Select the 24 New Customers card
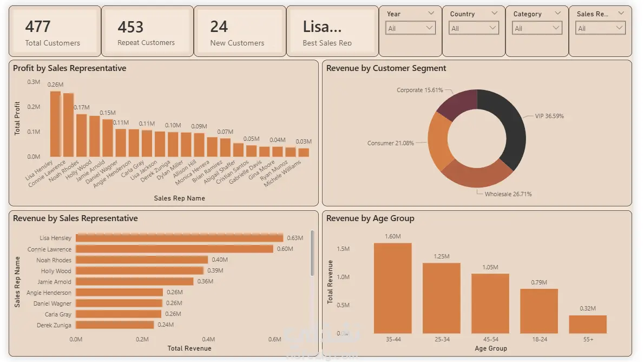Screen dimensions: 644x362 click(x=240, y=31)
